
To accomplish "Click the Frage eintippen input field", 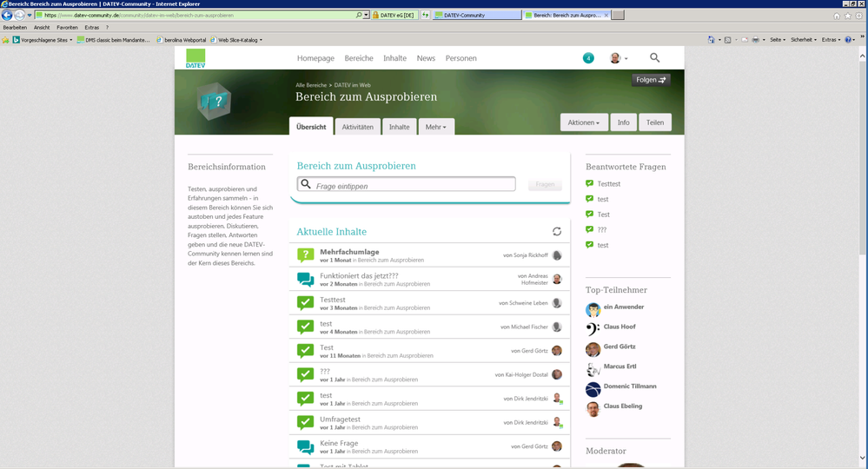I will tap(406, 184).
